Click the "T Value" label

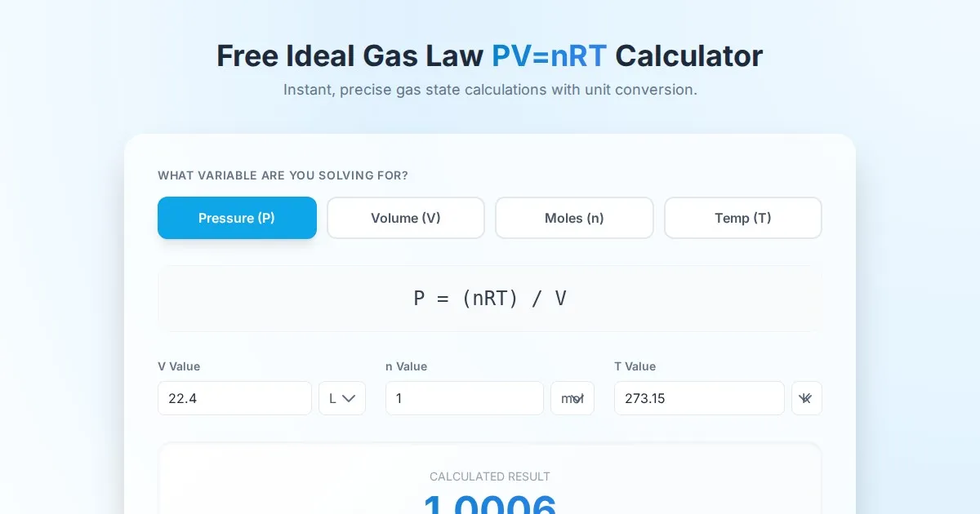[635, 366]
